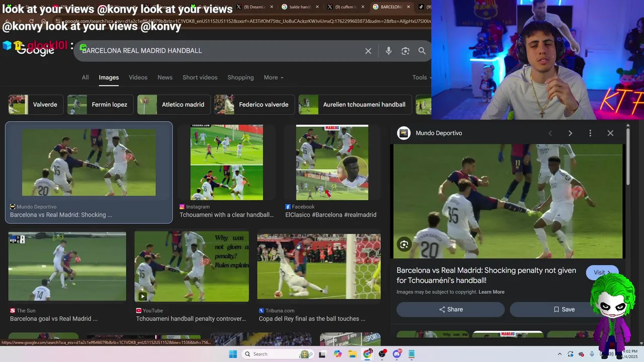Filter by Aurelien tchouameni handball chip
Screen dimensions: 644x362
355,105
